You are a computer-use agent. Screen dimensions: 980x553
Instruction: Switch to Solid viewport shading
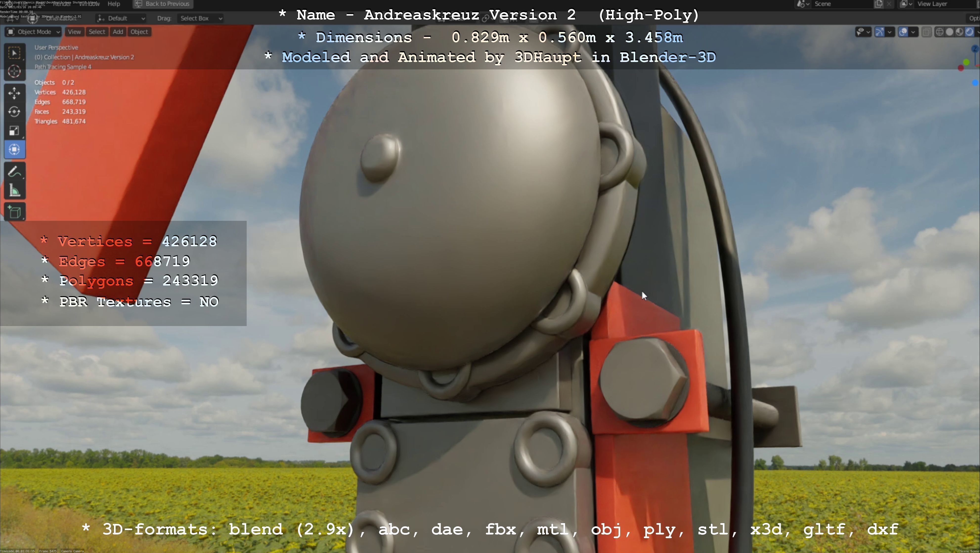coord(950,32)
